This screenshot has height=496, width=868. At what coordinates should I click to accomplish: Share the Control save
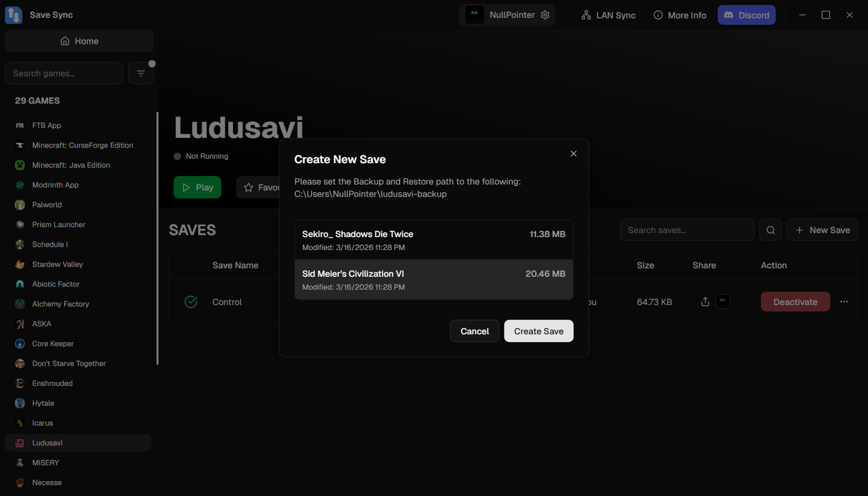(705, 302)
